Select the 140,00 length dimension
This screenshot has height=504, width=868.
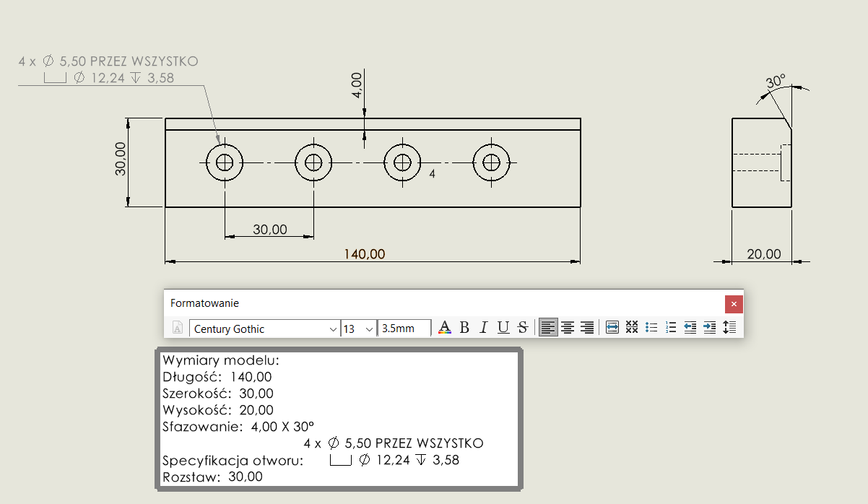pyautogui.click(x=365, y=254)
